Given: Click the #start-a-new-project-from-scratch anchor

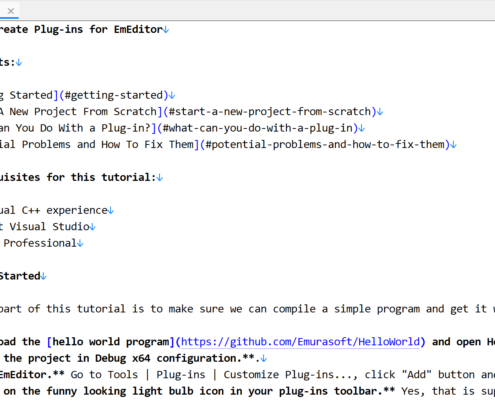Looking at the screenshot, I should coord(270,112).
